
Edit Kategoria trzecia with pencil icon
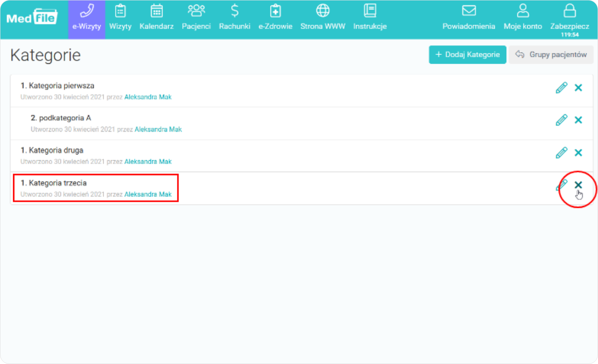point(561,185)
